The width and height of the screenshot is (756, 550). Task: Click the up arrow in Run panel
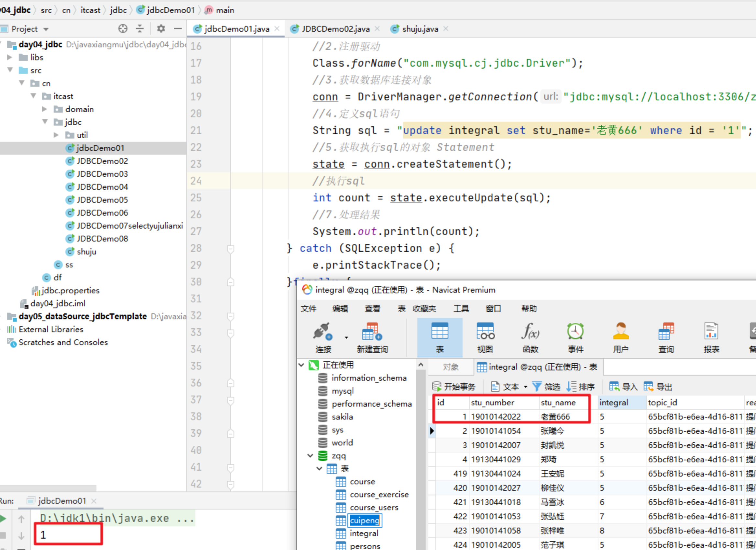[21, 519]
